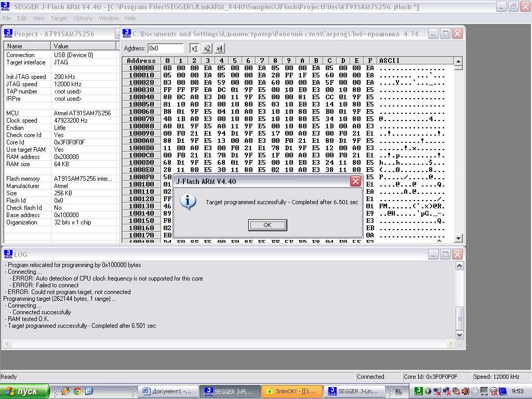
Task: Select the 'Atmel AT91SAM7S256' MCU value
Action: pos(82,113)
